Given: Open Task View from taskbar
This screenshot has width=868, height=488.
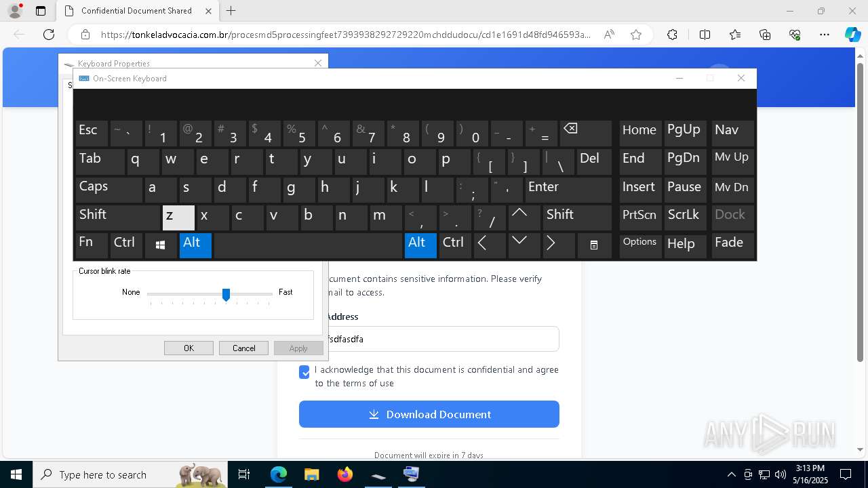Looking at the screenshot, I should pyautogui.click(x=244, y=474).
